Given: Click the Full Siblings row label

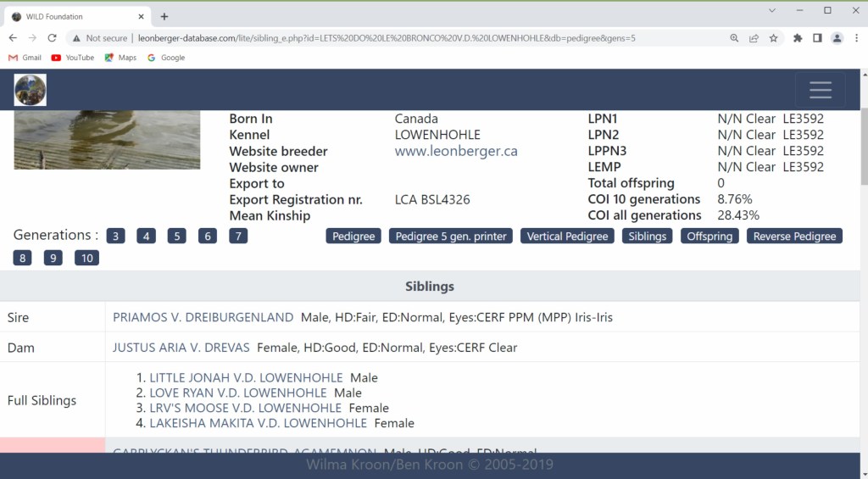Looking at the screenshot, I should [x=42, y=400].
